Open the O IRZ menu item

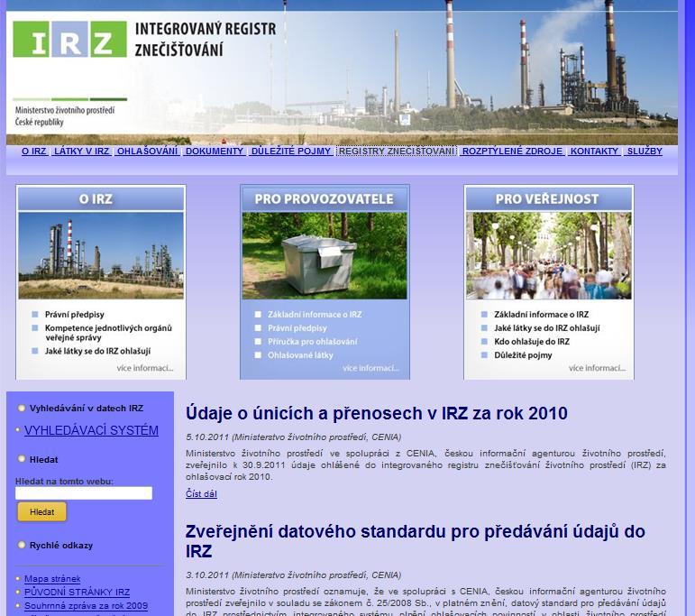[x=34, y=151]
